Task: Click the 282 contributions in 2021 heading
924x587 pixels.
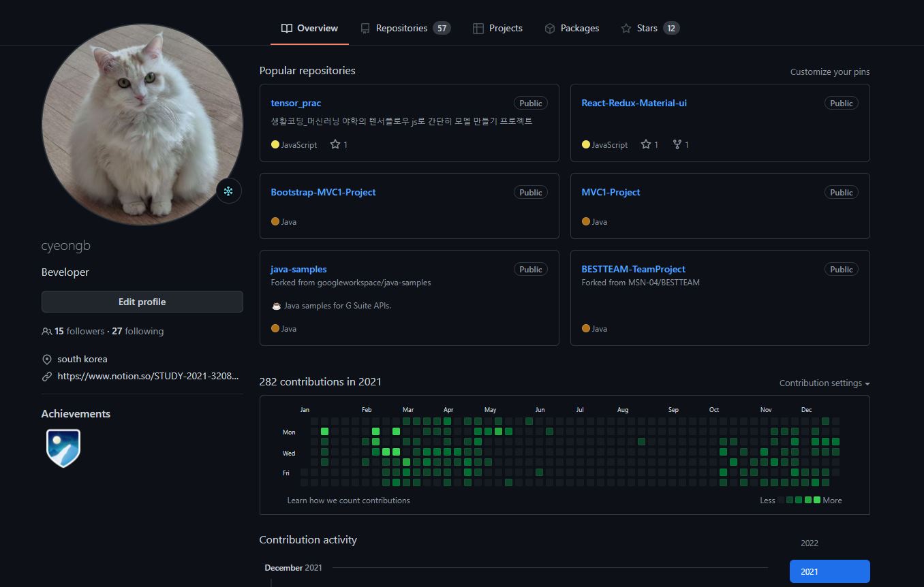Action: point(320,381)
